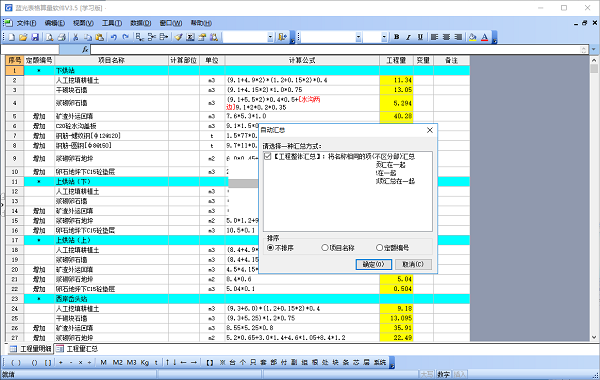
Task: Undo last action with toolbar arrow
Action: tap(114, 37)
